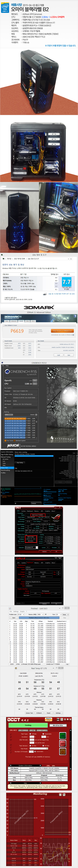
Task: Select System Information in XTU sidebar
Action: 7,452
